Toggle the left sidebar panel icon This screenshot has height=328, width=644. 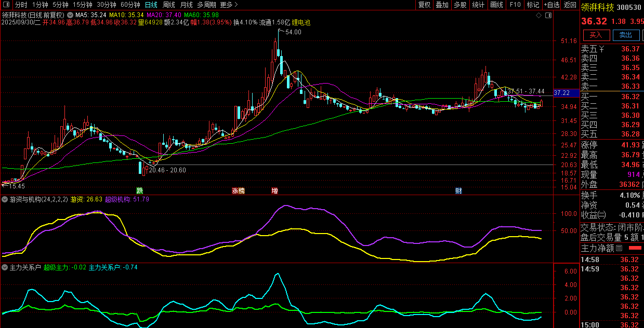[6, 5]
